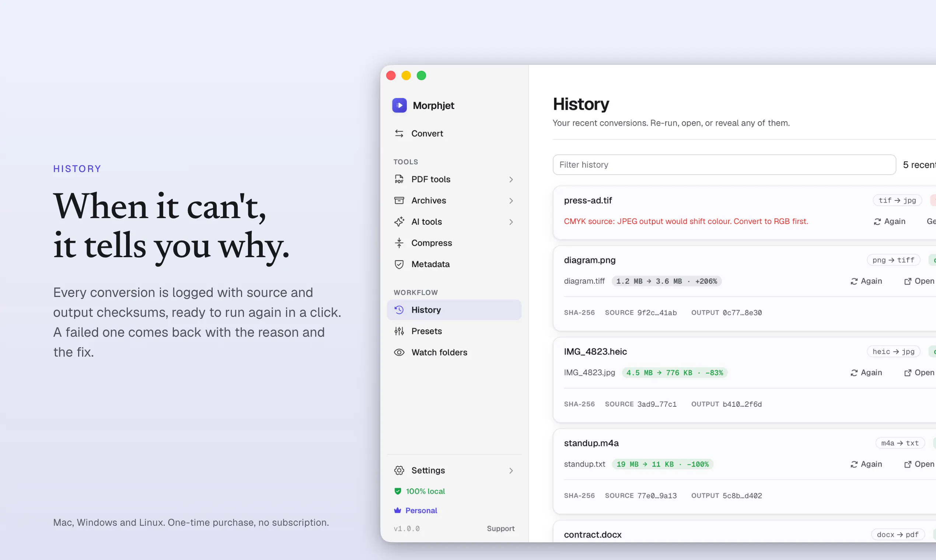Go to Presets
Image resolution: width=936 pixels, height=560 pixels.
coord(454,331)
